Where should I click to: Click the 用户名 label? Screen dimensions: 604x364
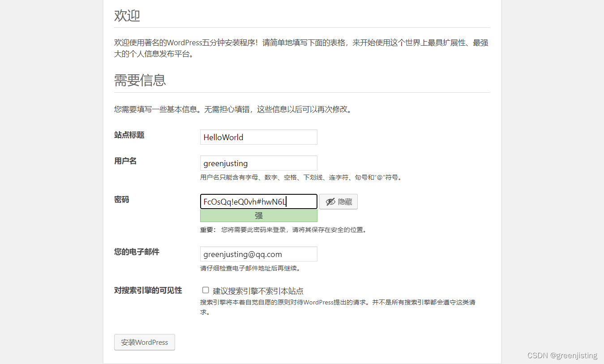click(x=125, y=161)
